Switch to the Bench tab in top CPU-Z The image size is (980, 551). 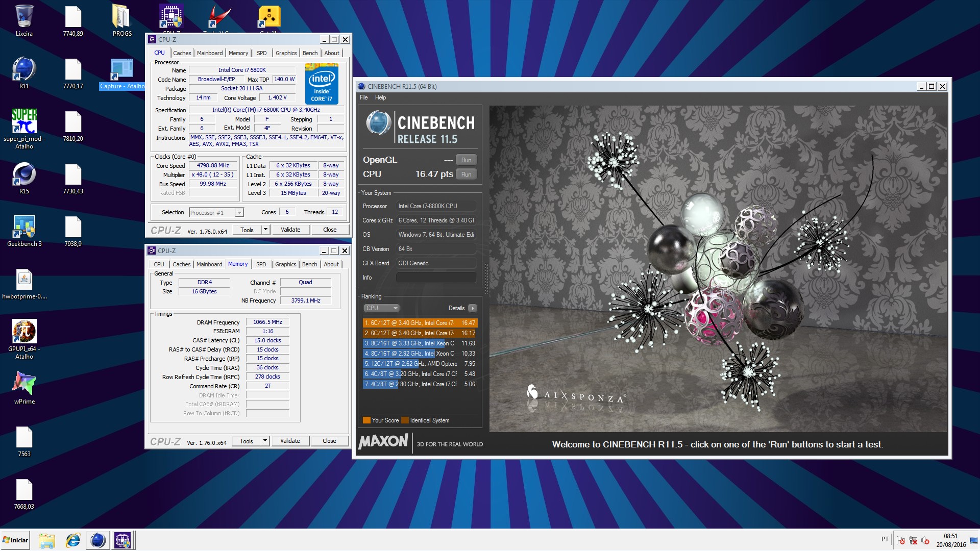310,53
